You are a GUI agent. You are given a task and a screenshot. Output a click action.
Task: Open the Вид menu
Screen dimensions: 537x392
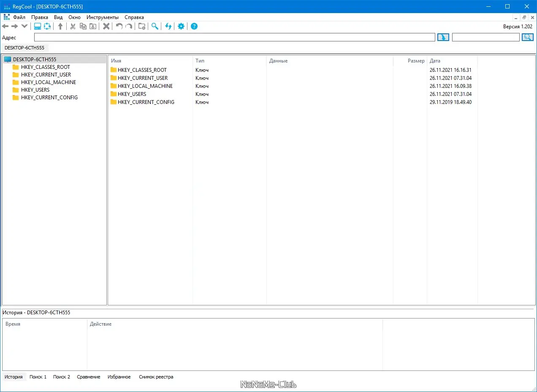(58, 17)
